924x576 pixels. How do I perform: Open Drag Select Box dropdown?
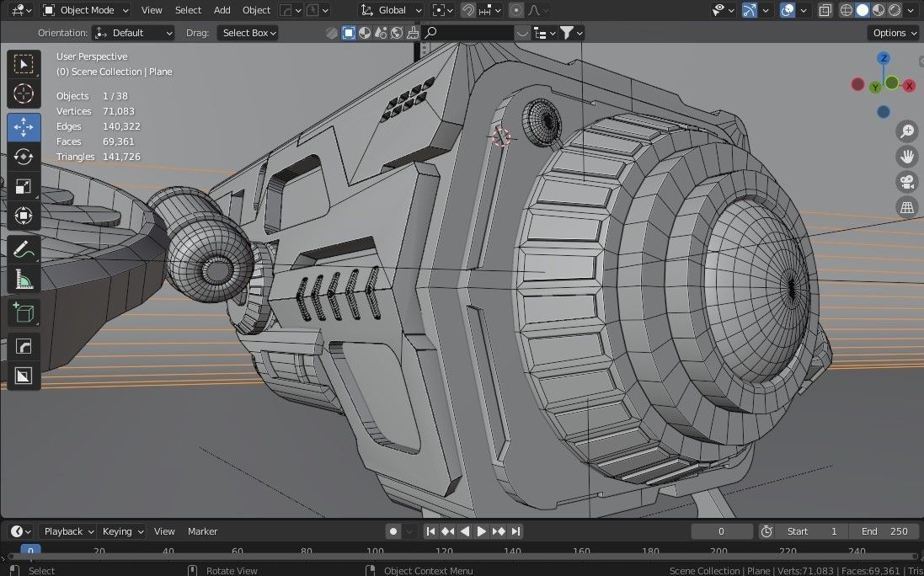tap(248, 33)
